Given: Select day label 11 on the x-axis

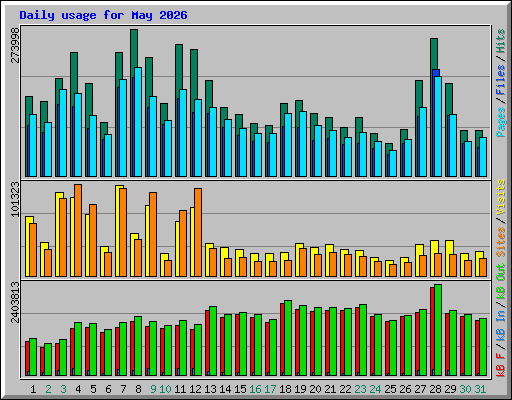Looking at the screenshot, I should pyautogui.click(x=180, y=389).
